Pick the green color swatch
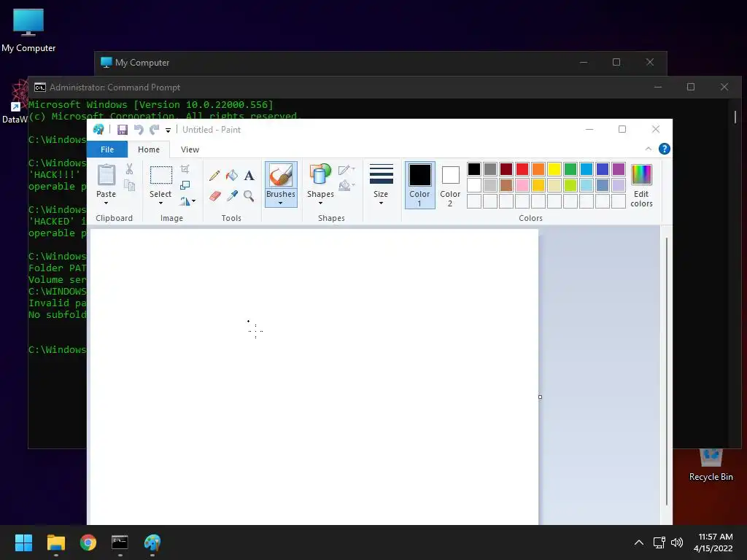 (570, 169)
